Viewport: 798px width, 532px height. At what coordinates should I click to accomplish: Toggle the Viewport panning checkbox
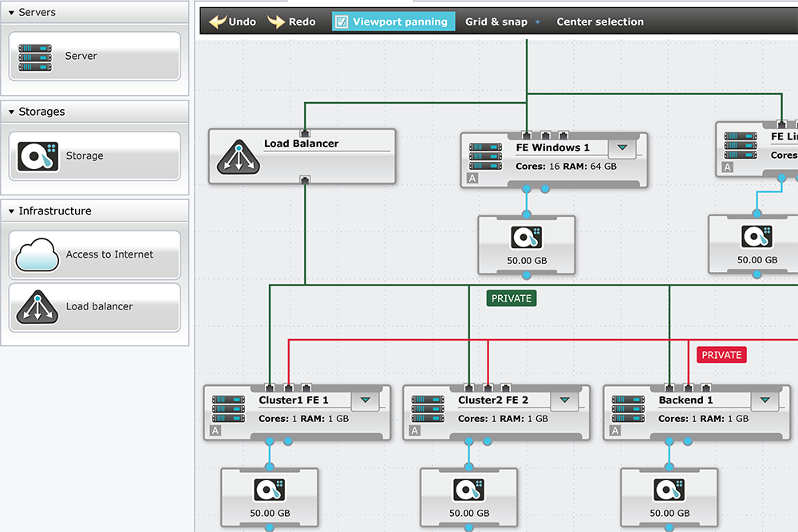(342, 22)
